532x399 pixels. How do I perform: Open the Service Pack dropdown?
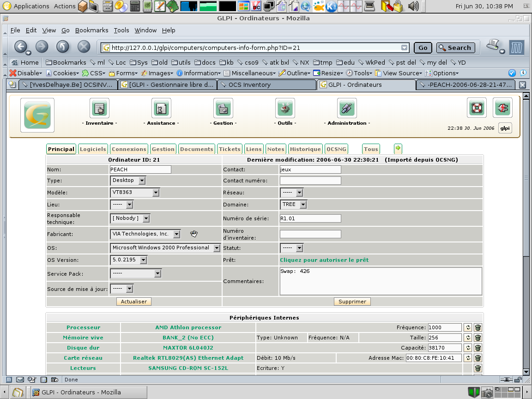[x=136, y=273]
